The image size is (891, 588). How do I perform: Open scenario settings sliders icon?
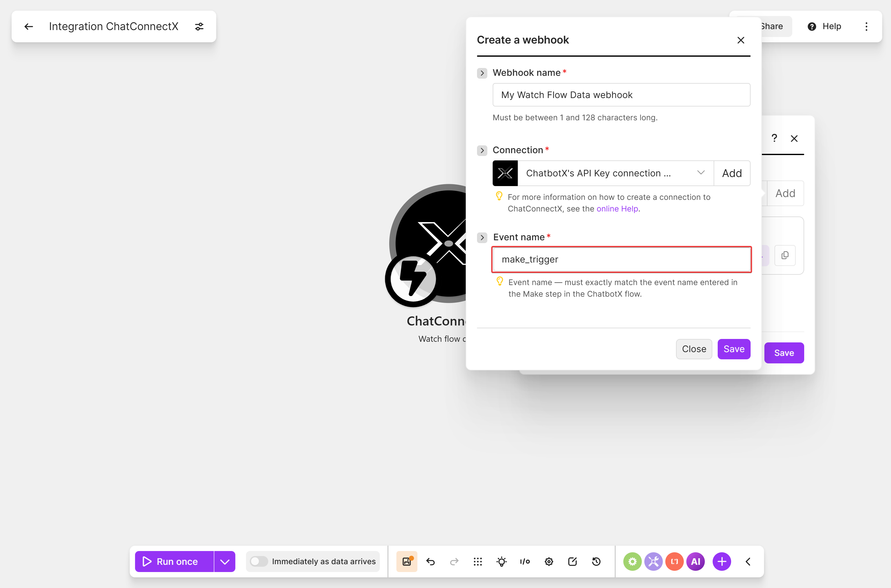199,27
